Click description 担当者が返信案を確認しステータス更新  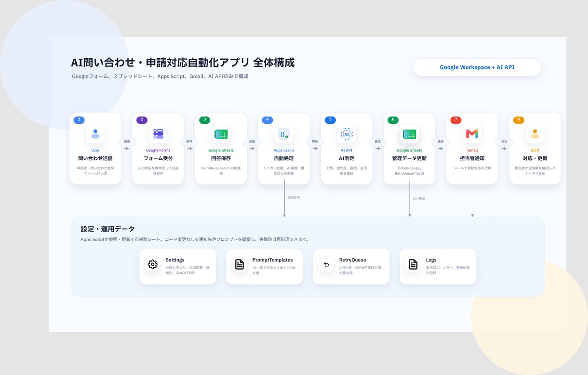(x=535, y=170)
